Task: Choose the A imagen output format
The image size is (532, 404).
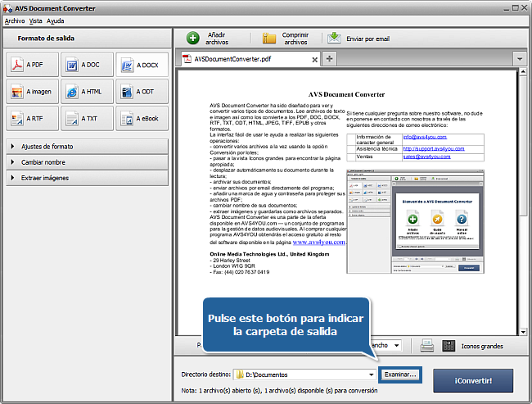Action: pos(32,92)
